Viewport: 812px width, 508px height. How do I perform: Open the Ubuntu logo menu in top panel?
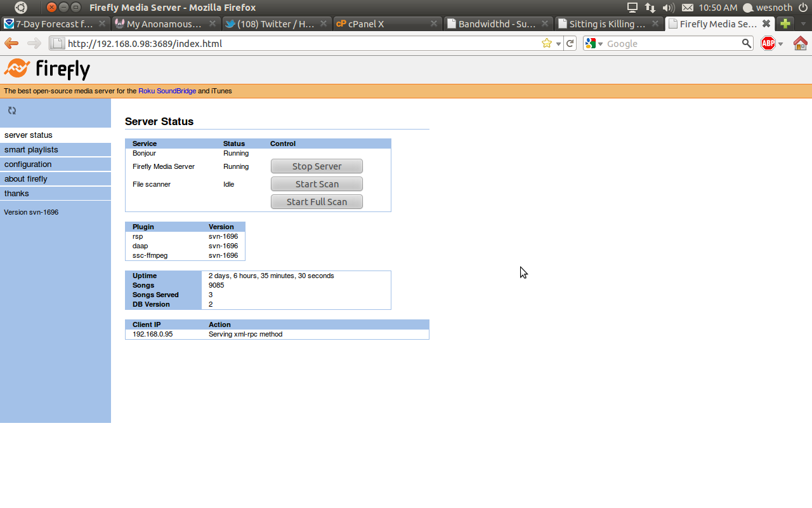[x=21, y=8]
